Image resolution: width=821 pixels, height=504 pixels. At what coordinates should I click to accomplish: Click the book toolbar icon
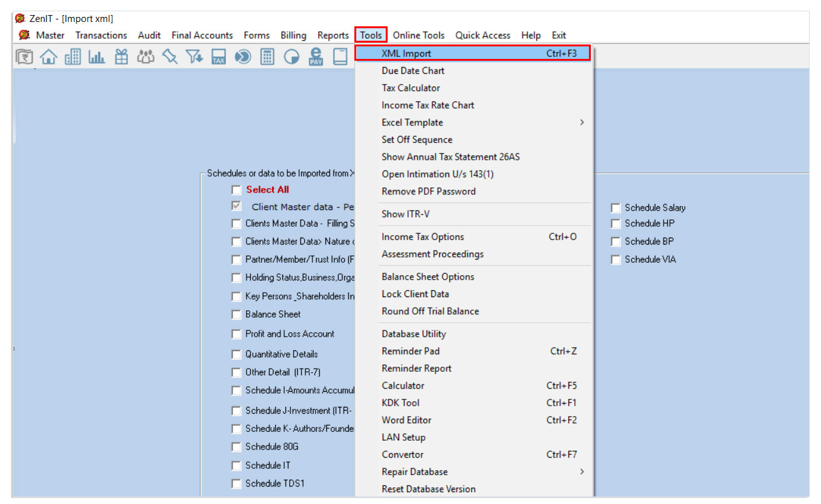coord(340,57)
